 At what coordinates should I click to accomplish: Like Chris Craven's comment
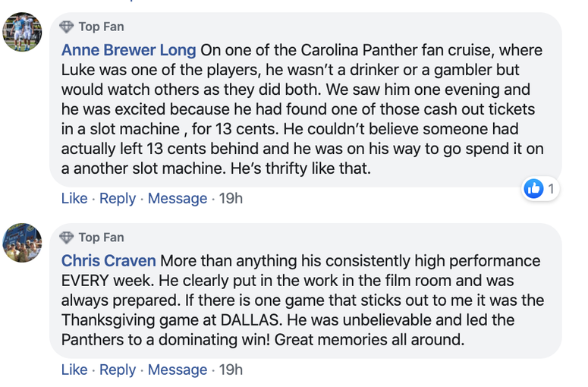pyautogui.click(x=74, y=370)
